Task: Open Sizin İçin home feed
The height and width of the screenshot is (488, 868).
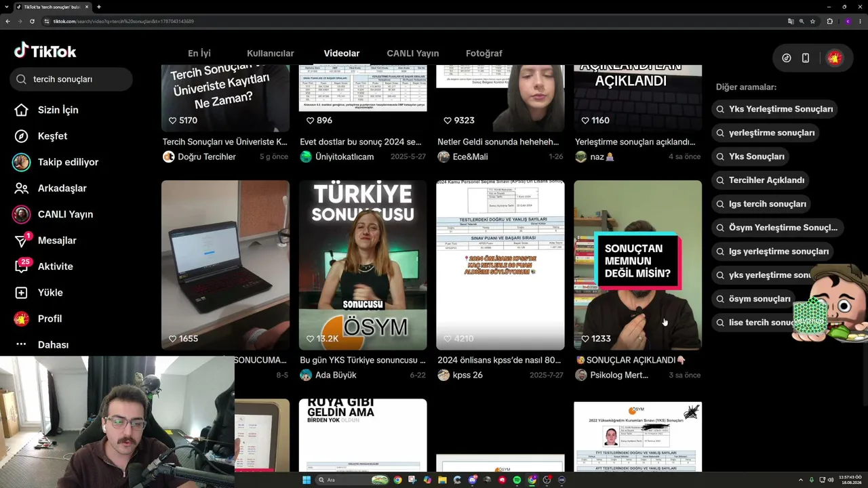Action: pos(46,110)
